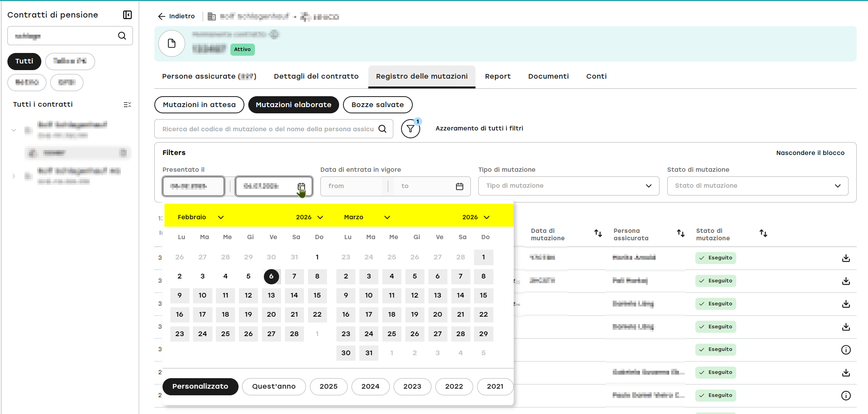Open the Febbraio month dropdown
This screenshot has width=868, height=414.
click(201, 217)
